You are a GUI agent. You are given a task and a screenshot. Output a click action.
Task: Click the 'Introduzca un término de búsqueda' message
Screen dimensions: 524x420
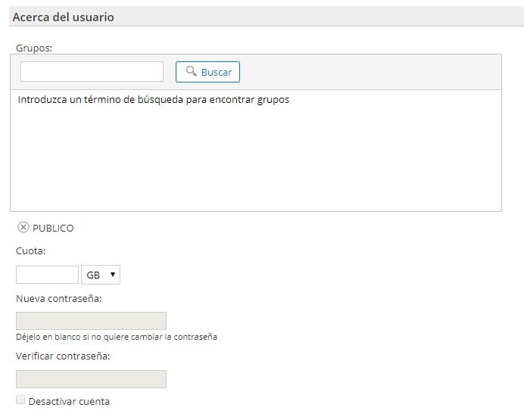[154, 99]
